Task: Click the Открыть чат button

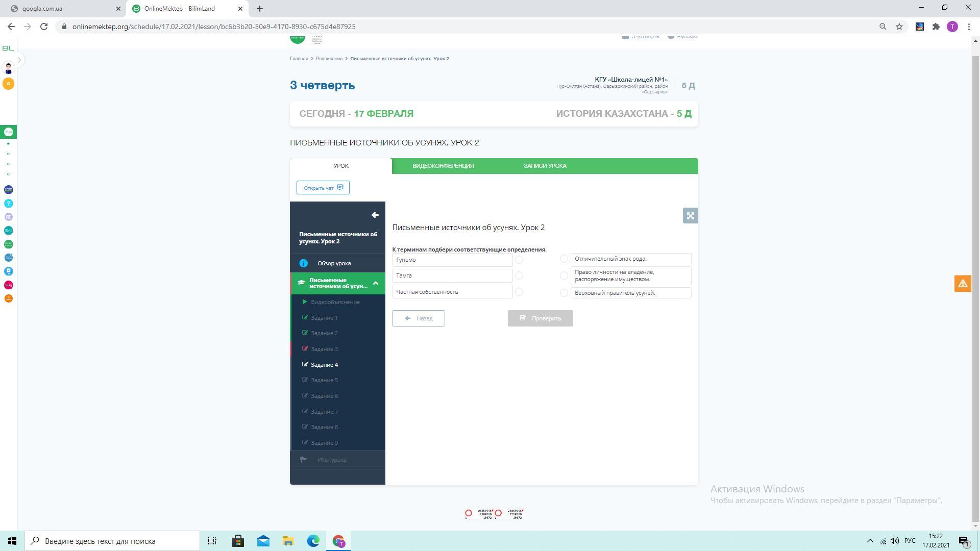Action: point(323,188)
